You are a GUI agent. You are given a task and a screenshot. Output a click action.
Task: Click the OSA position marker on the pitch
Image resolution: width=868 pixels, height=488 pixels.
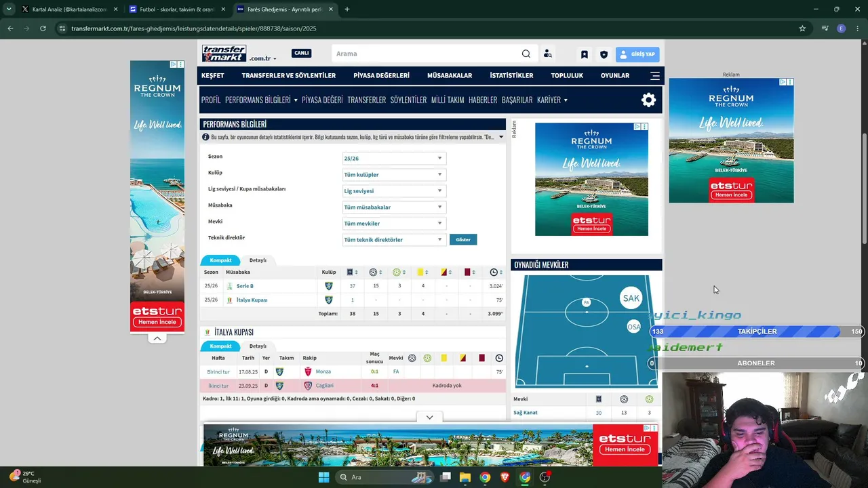tap(634, 327)
